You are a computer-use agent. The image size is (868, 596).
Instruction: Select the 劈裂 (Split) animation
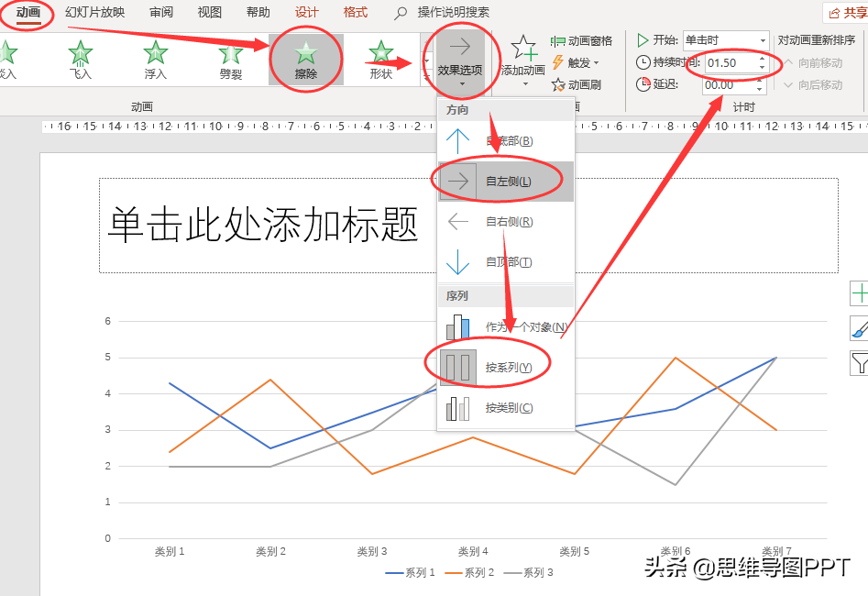(230, 60)
